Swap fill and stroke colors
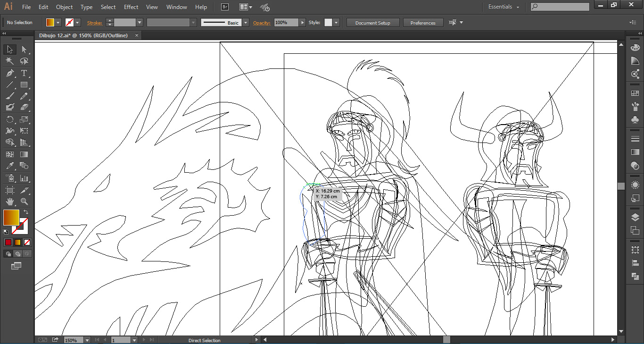The image size is (644, 344). [26, 212]
